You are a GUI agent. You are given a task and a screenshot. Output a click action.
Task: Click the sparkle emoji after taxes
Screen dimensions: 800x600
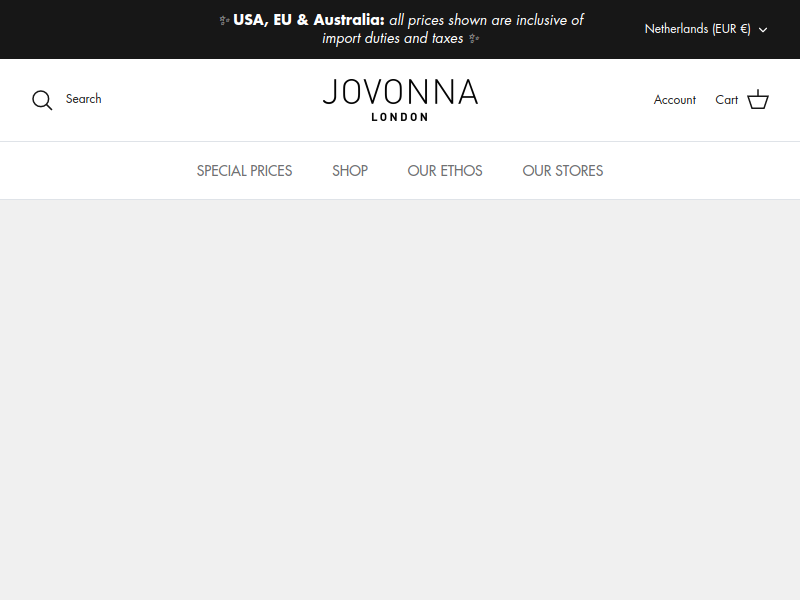coord(474,38)
